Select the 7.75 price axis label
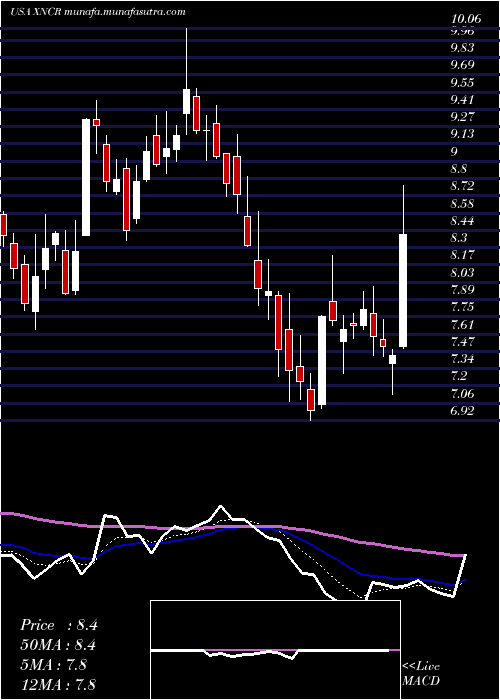500x700 pixels. click(462, 308)
